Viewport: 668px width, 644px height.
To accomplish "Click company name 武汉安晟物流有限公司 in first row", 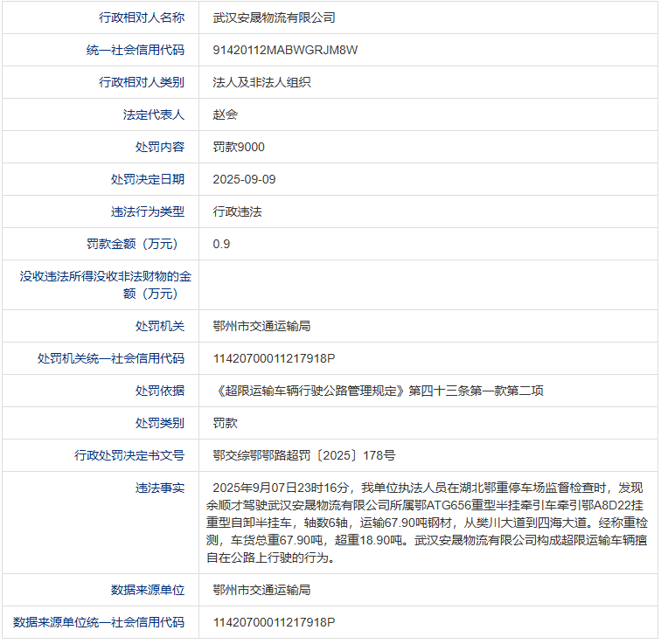I will pyautogui.click(x=274, y=17).
